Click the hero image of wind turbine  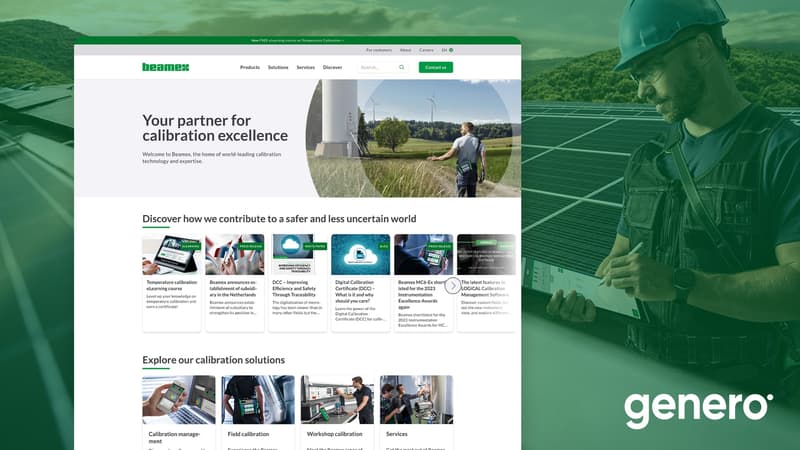coord(413,138)
